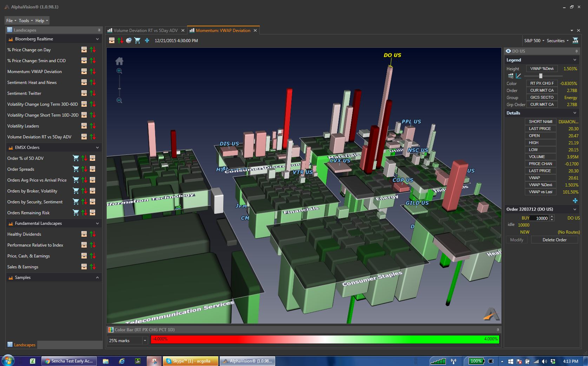Toggle the eye icon next to DO US
The image size is (588, 366).
(508, 51)
